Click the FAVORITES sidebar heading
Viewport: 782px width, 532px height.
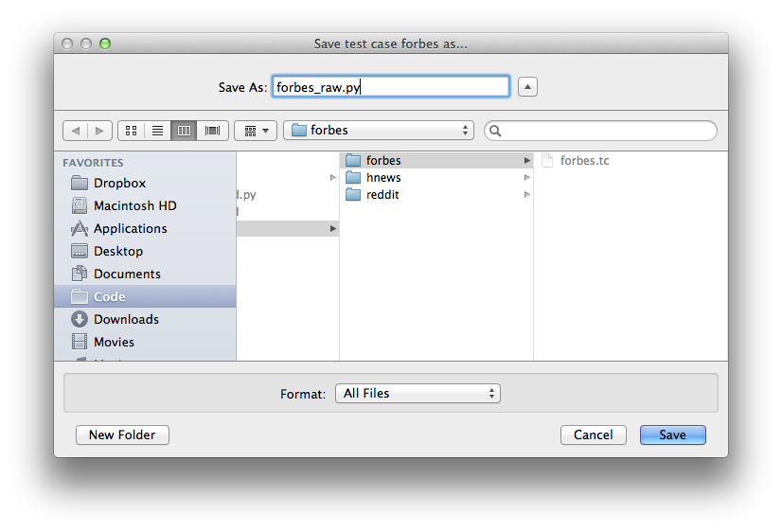(93, 163)
